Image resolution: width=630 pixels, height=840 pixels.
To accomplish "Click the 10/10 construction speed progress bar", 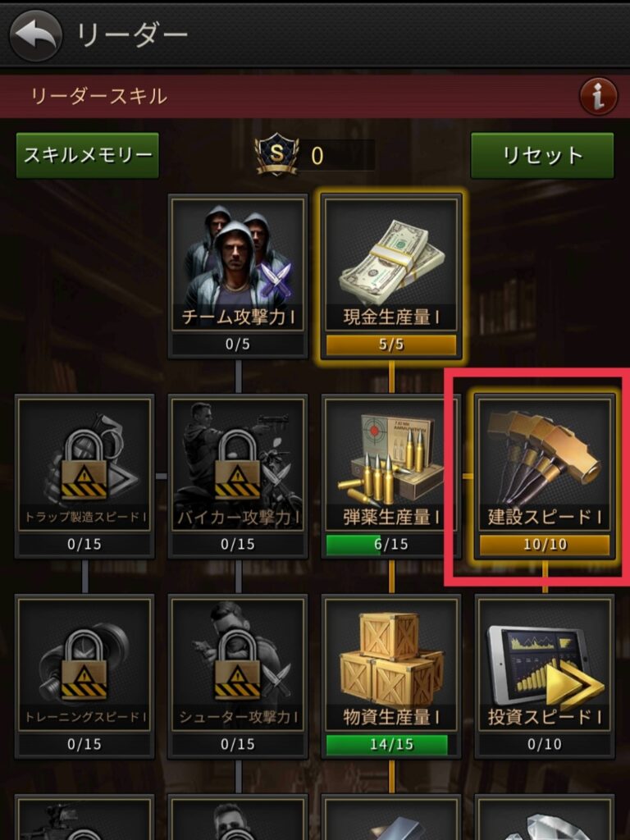I will click(x=545, y=545).
